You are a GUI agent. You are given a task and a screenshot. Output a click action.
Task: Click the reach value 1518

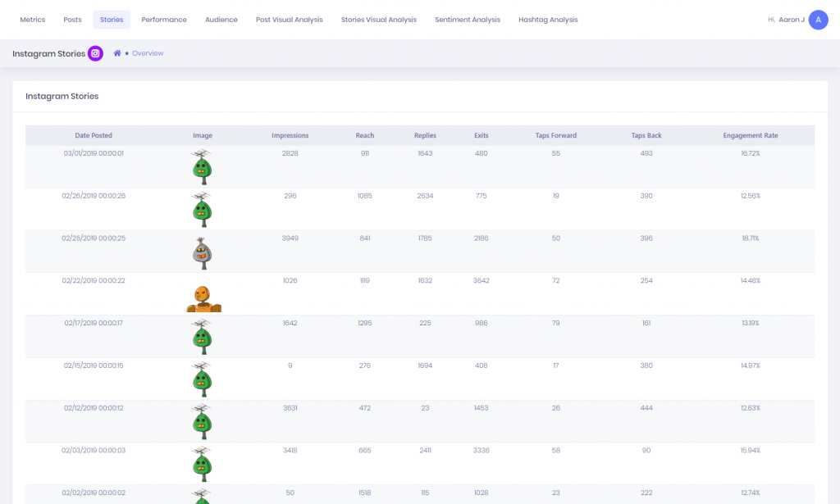pos(365,493)
